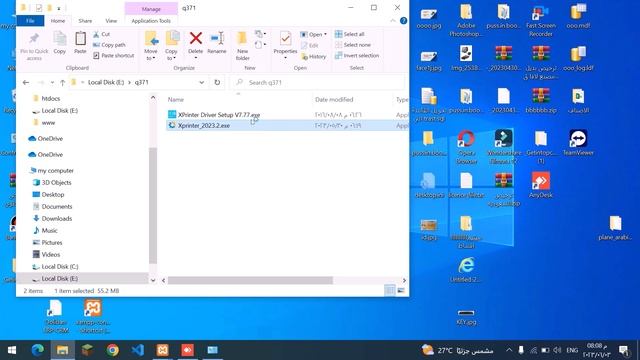Open AnyDesk desktop shortcut

pyautogui.click(x=540, y=185)
